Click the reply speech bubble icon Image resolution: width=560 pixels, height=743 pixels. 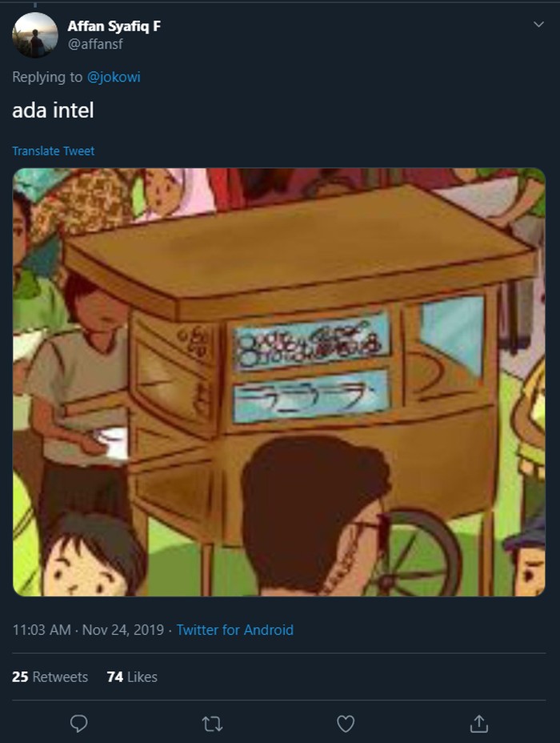point(79,724)
